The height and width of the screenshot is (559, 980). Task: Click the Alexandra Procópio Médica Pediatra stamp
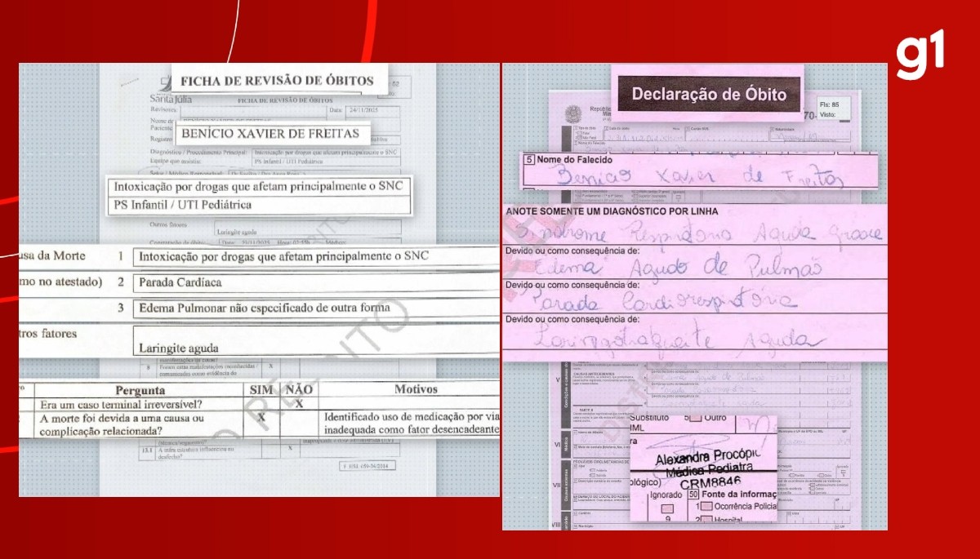706,461
